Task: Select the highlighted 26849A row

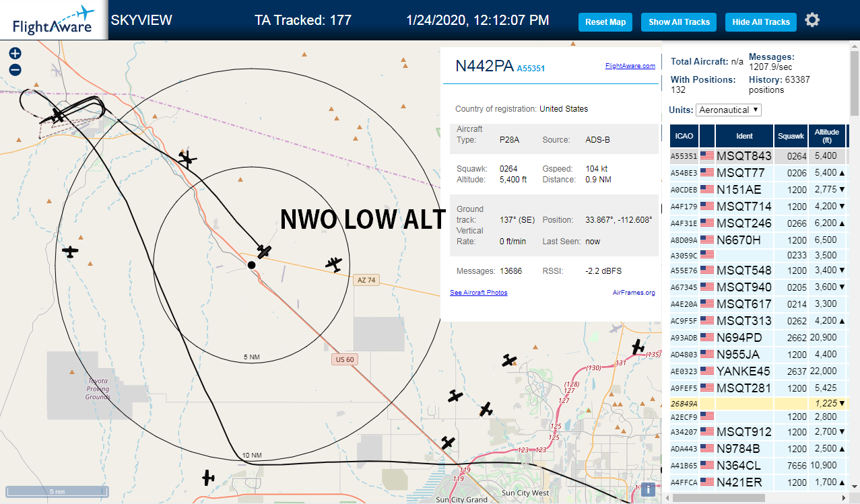Action: coord(759,404)
